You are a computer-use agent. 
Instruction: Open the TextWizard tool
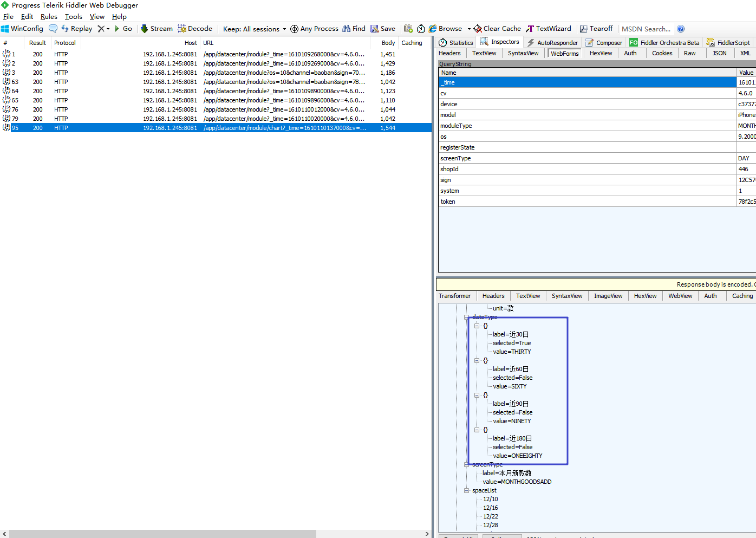[548, 29]
